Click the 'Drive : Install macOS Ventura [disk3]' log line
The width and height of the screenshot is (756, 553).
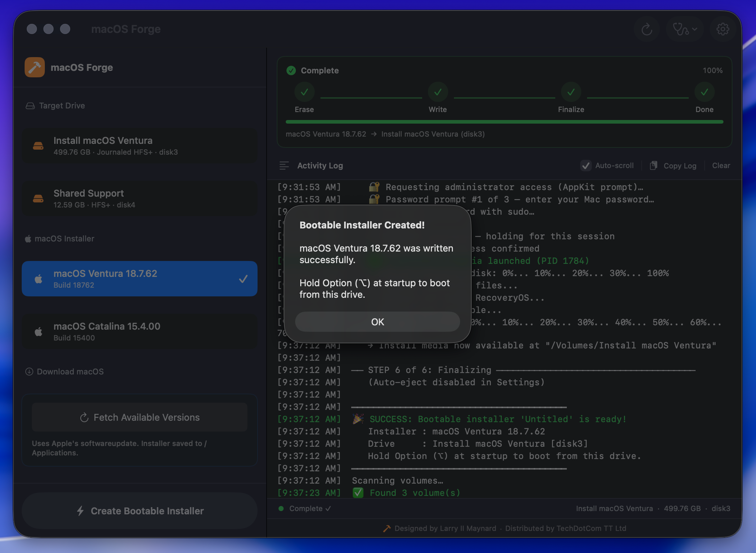pos(478,443)
